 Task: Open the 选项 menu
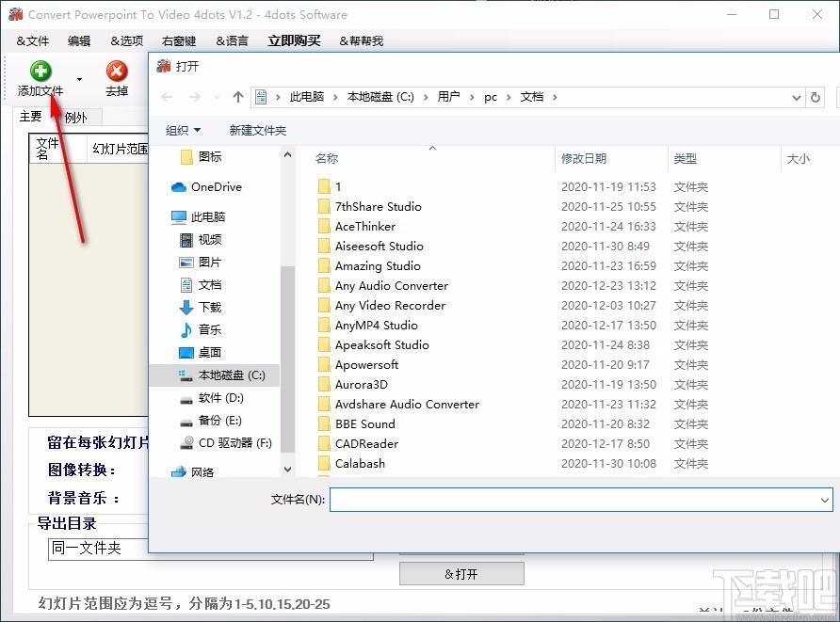127,40
